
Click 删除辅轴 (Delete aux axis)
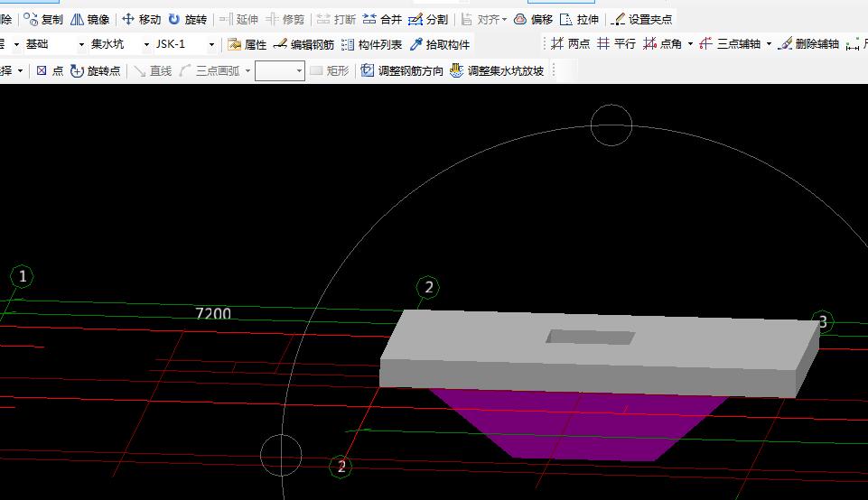tap(808, 43)
